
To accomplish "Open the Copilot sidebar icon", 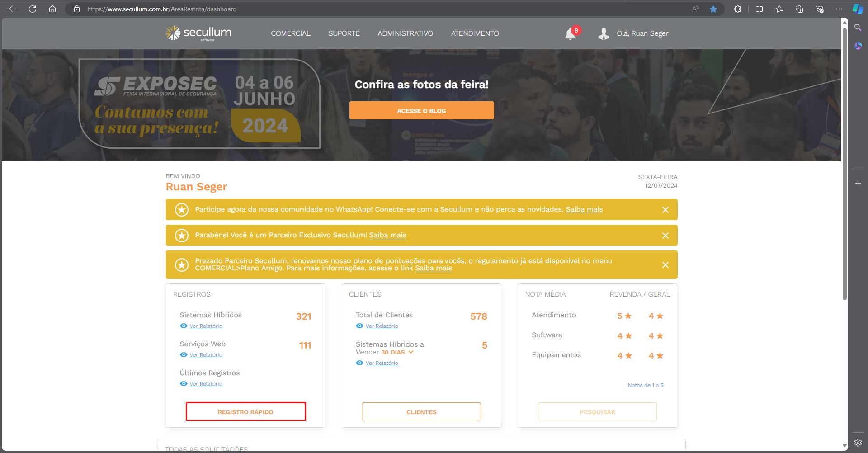I will point(858,9).
